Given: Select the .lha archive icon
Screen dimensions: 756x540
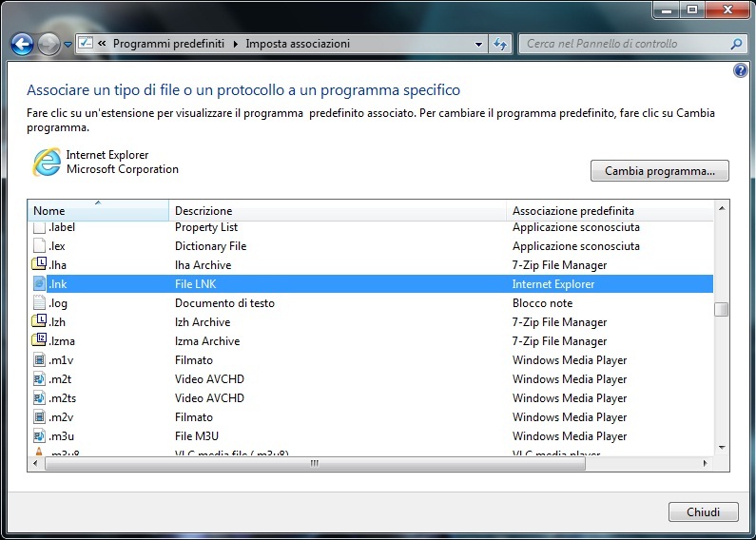Looking at the screenshot, I should 39,264.
